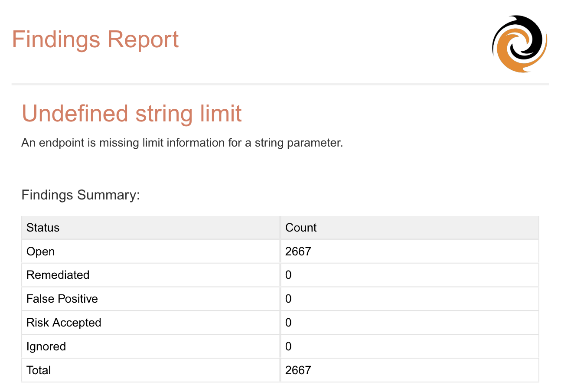Click the endpoint missing limit description text
561x392 pixels.
click(x=182, y=143)
